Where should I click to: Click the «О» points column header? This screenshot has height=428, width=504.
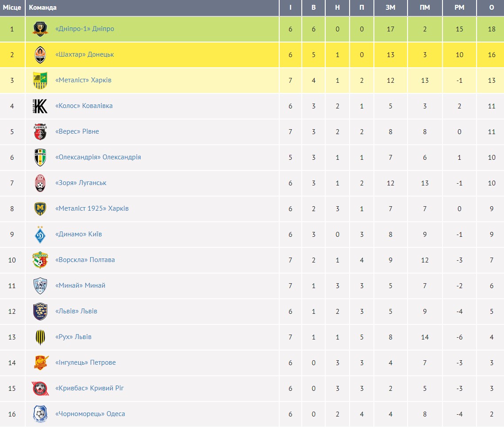[x=492, y=8]
